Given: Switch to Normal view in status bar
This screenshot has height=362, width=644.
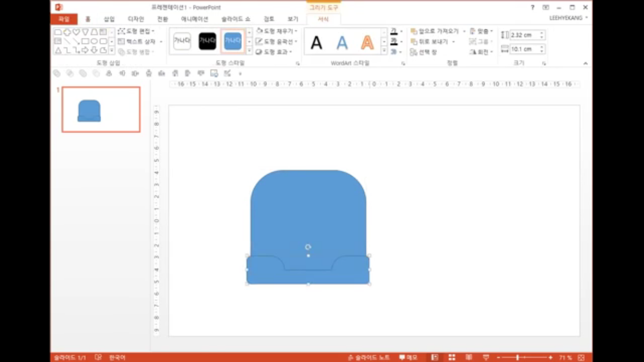Looking at the screenshot, I should pyautogui.click(x=435, y=357).
